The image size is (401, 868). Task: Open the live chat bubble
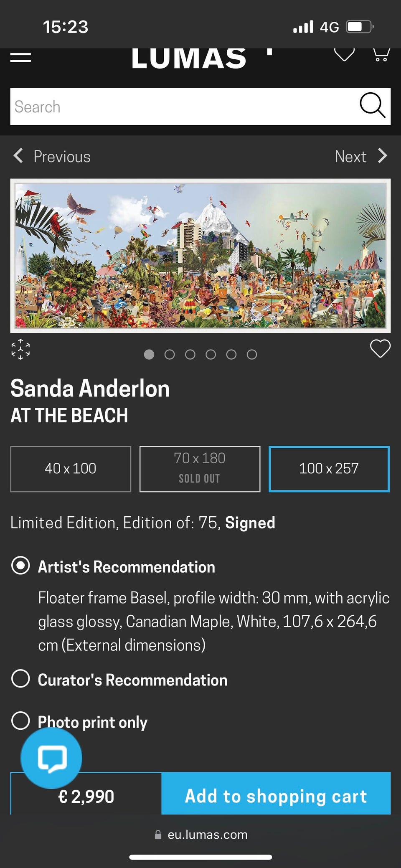pyautogui.click(x=51, y=758)
